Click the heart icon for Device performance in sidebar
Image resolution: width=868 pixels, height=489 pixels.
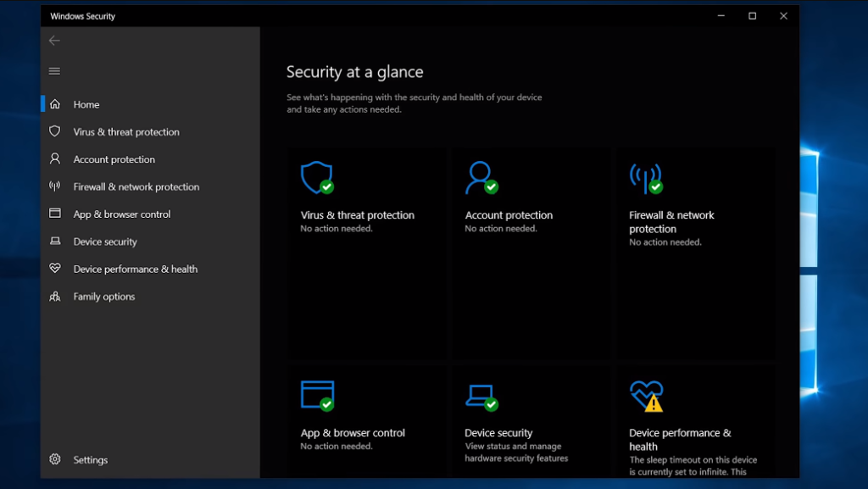click(x=55, y=269)
